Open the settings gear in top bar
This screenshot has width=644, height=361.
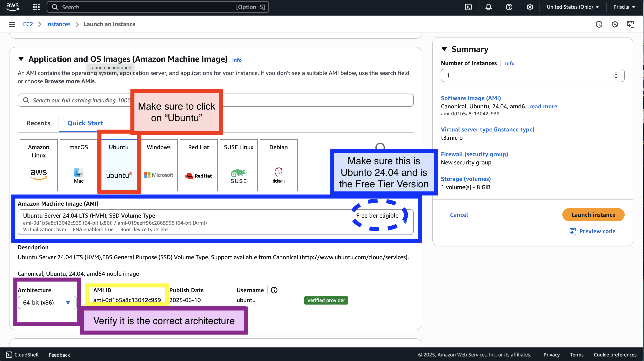point(530,7)
